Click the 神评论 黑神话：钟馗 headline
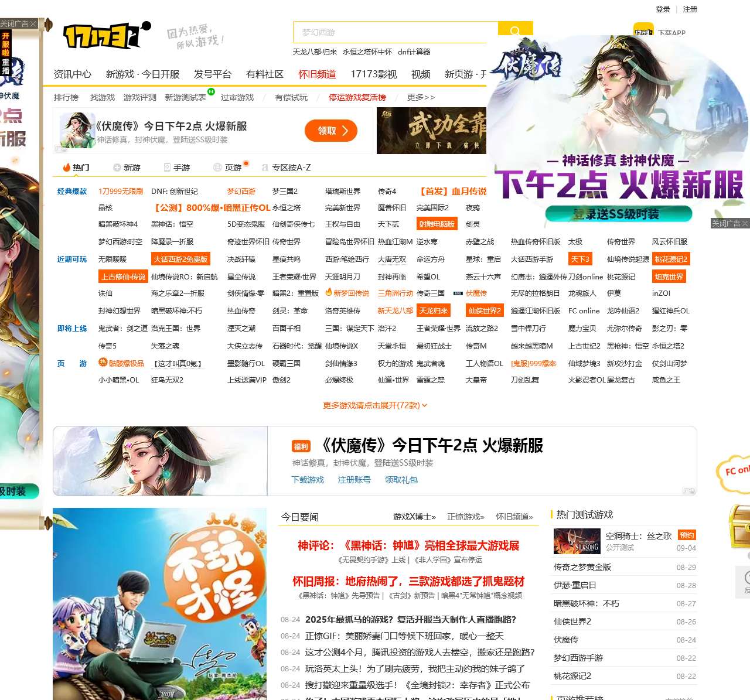The height and width of the screenshot is (700, 750). (408, 546)
